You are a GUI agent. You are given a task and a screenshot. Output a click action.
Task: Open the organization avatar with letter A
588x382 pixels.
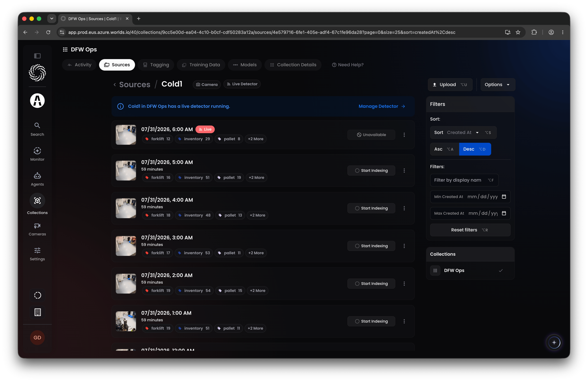coord(37,100)
